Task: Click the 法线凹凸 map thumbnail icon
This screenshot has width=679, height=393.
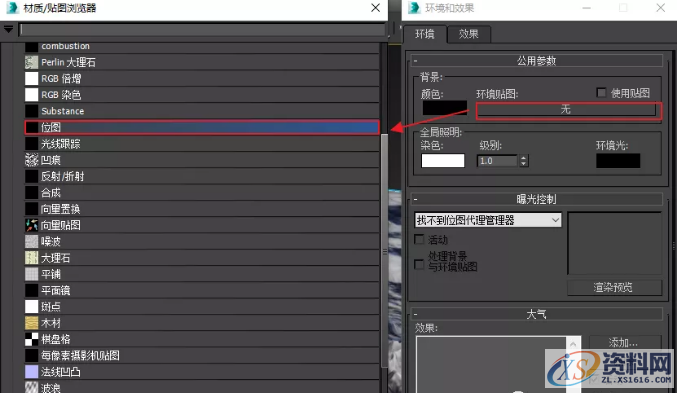Action: coord(31,372)
